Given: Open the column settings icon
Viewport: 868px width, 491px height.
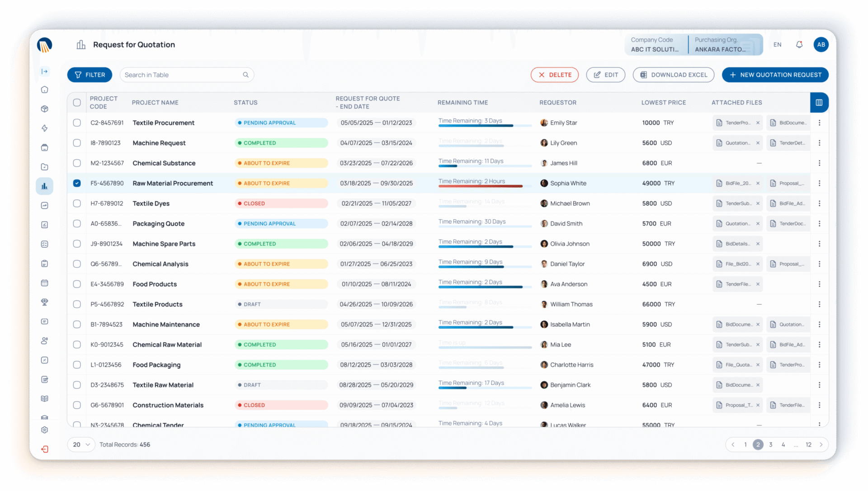Looking at the screenshot, I should coord(819,103).
